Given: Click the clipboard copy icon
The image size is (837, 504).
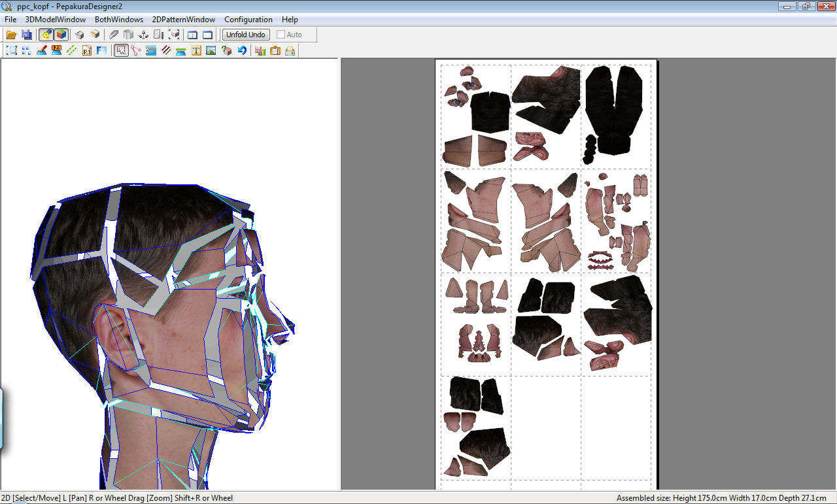Looking at the screenshot, I should pyautogui.click(x=275, y=50).
